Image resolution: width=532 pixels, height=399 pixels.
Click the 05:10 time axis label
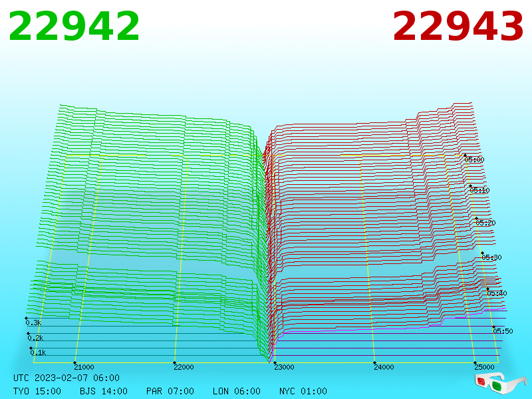(479, 190)
